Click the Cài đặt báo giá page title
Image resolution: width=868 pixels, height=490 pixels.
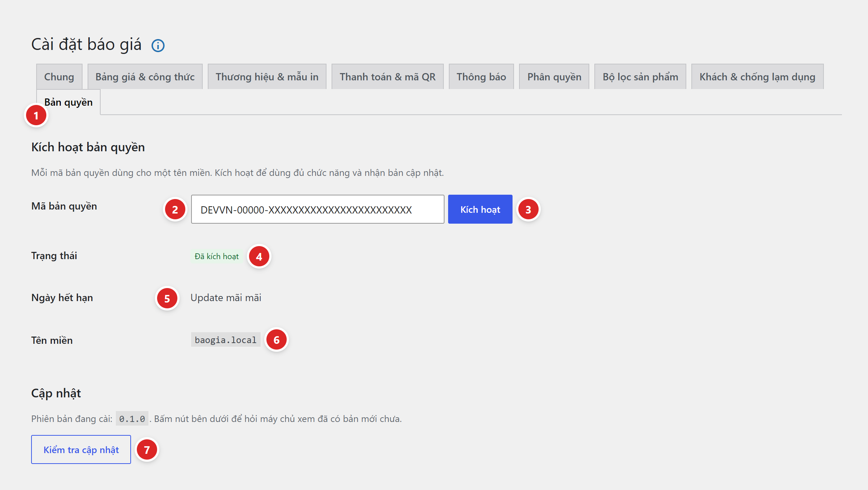point(86,45)
